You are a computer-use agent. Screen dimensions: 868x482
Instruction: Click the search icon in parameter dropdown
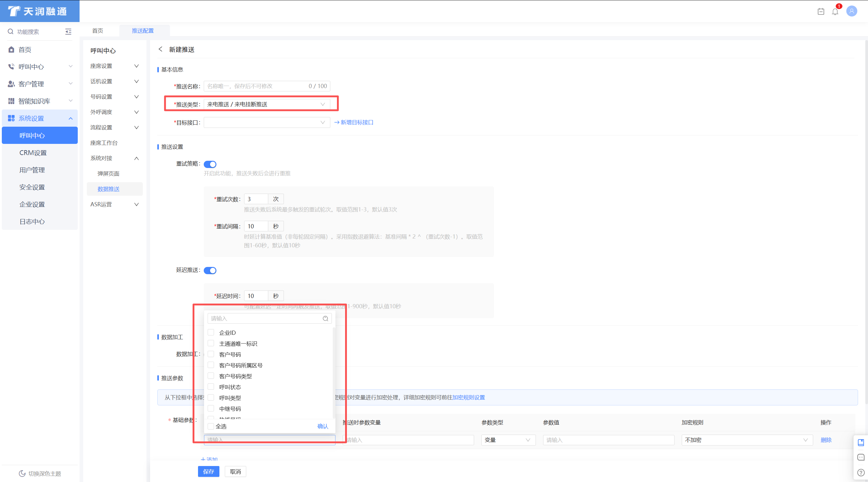(x=325, y=319)
